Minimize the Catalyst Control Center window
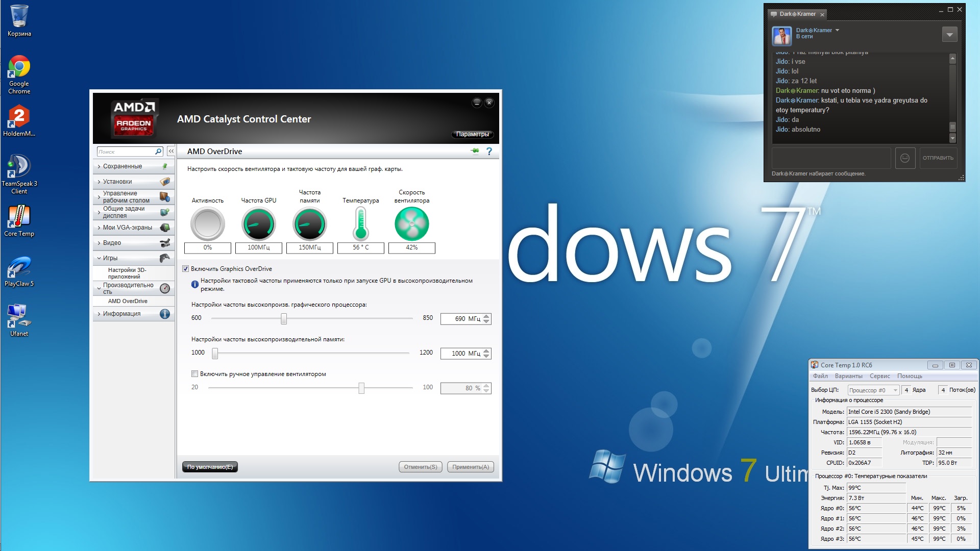Image resolution: width=980 pixels, height=551 pixels. [x=477, y=103]
